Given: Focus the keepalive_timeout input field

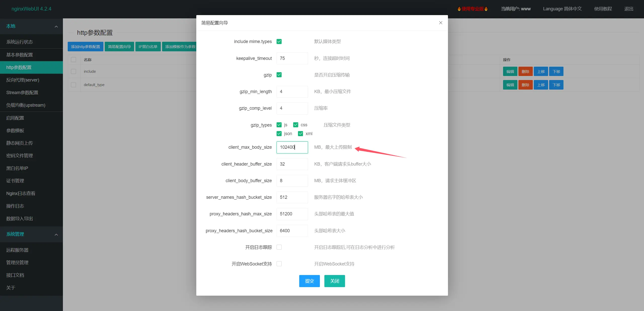Looking at the screenshot, I should pos(292,58).
